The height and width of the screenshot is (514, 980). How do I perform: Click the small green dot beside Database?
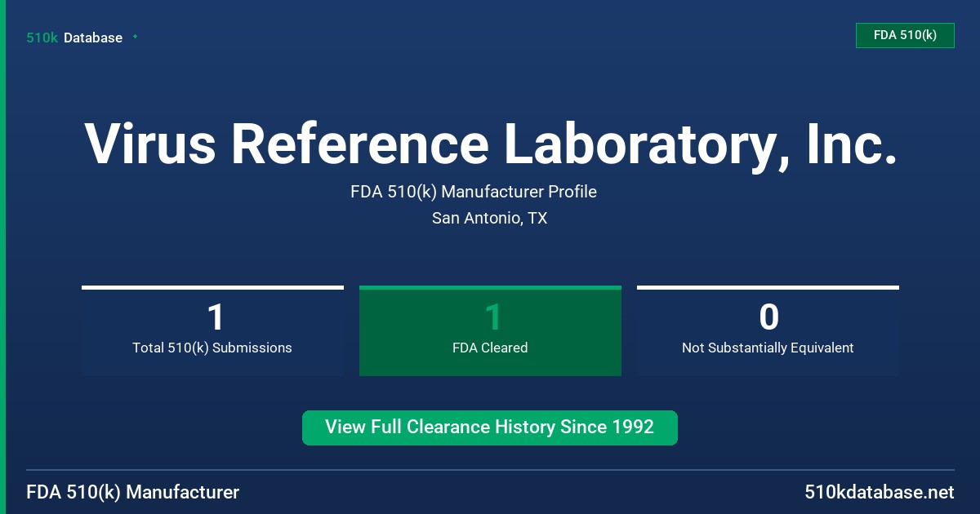pos(135,37)
